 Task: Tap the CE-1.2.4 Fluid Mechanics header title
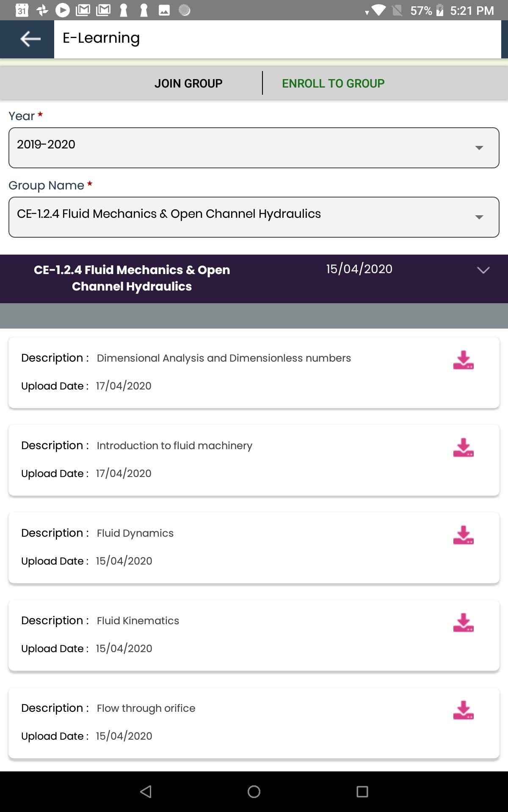coord(132,278)
